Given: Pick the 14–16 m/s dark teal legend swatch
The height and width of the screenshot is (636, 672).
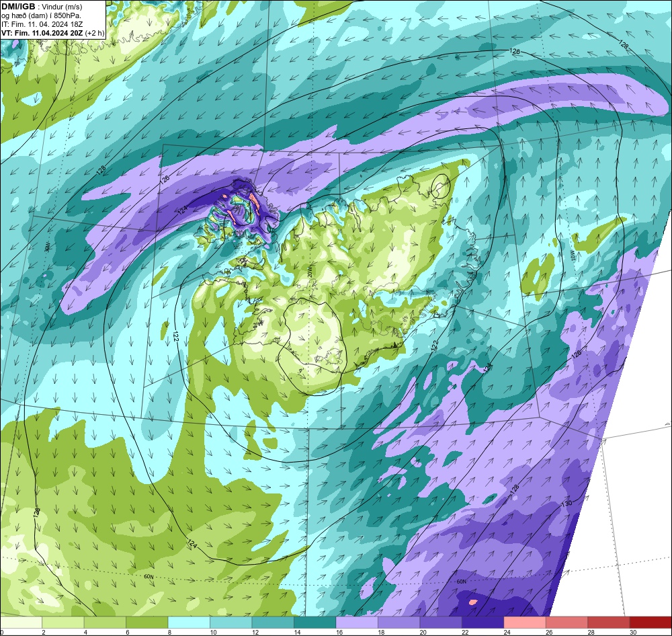Looking at the screenshot, I should 315,623.
